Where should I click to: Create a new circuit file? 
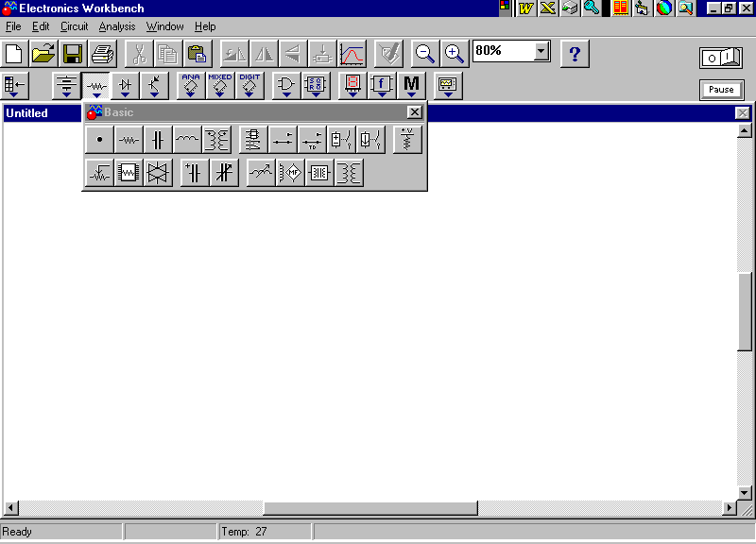point(14,54)
